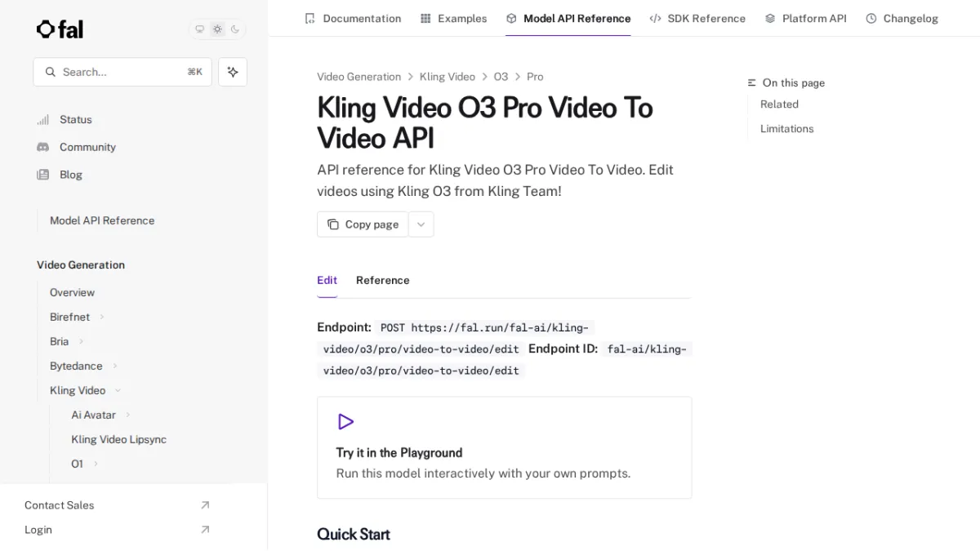Click the Blog newspaper icon
Viewport: 980px width, 551px height.
pyautogui.click(x=42, y=175)
